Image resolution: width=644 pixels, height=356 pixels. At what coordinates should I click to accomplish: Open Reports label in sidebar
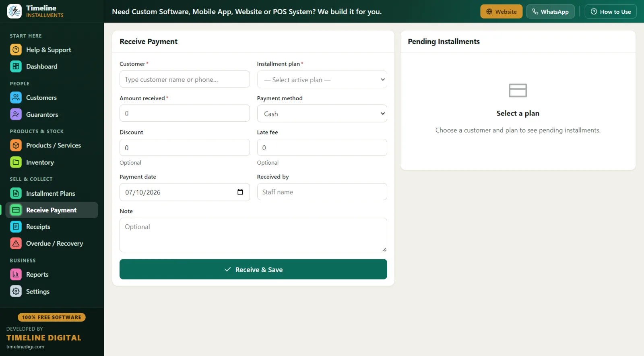point(37,275)
